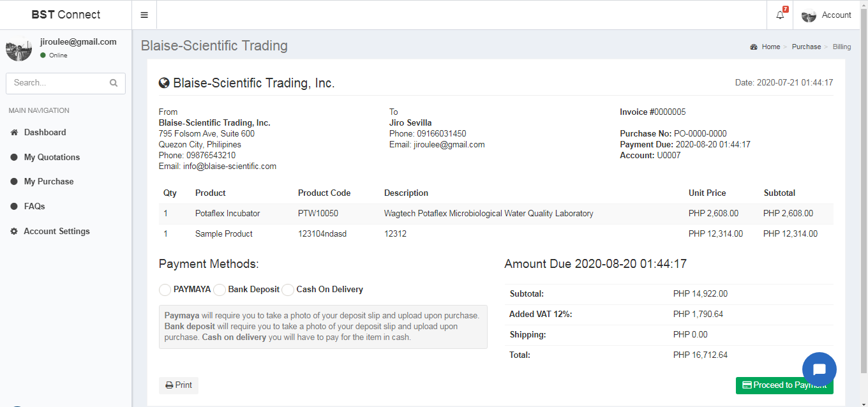Image resolution: width=868 pixels, height=407 pixels.
Task: Click the search magnifier icon
Action: pos(114,83)
